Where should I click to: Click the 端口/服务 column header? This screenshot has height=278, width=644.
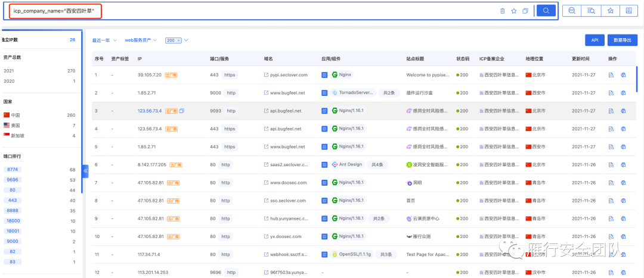(219, 58)
